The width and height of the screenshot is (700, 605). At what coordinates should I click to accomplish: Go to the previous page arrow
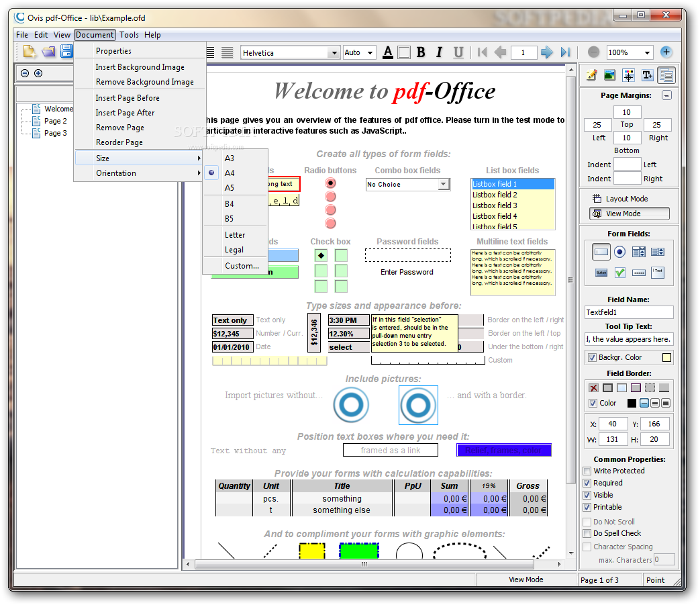click(501, 52)
